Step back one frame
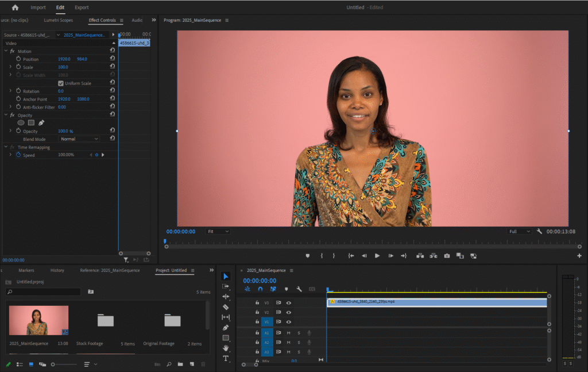 (363, 256)
